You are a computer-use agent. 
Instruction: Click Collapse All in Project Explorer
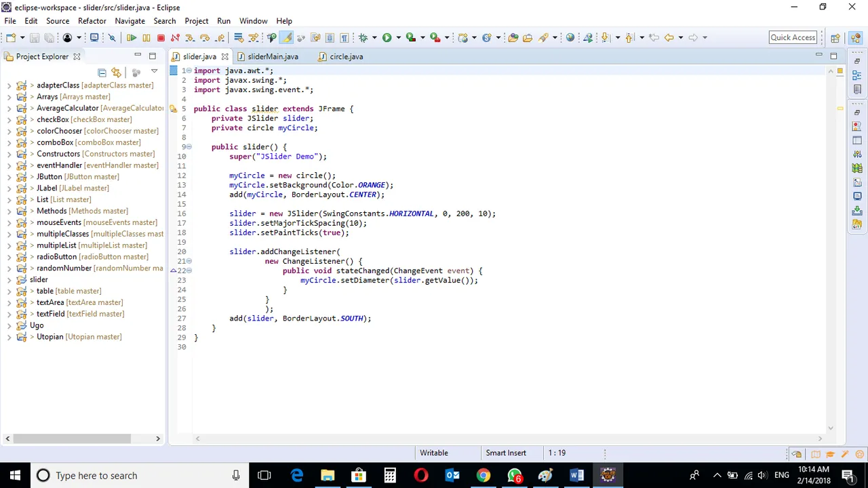[x=102, y=72]
